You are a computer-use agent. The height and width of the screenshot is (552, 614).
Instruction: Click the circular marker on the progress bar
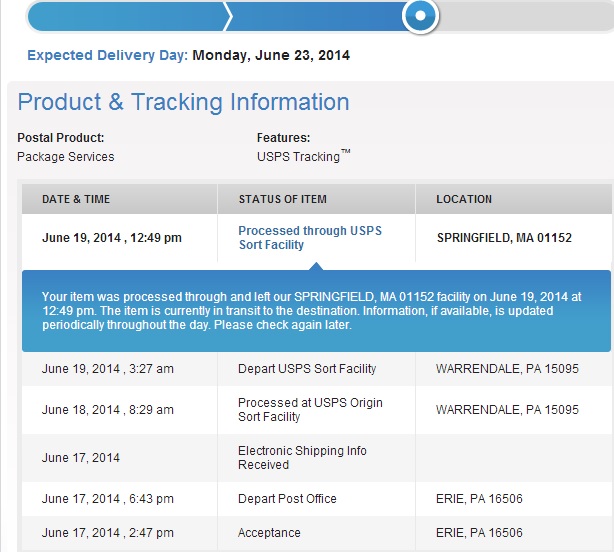pos(420,15)
